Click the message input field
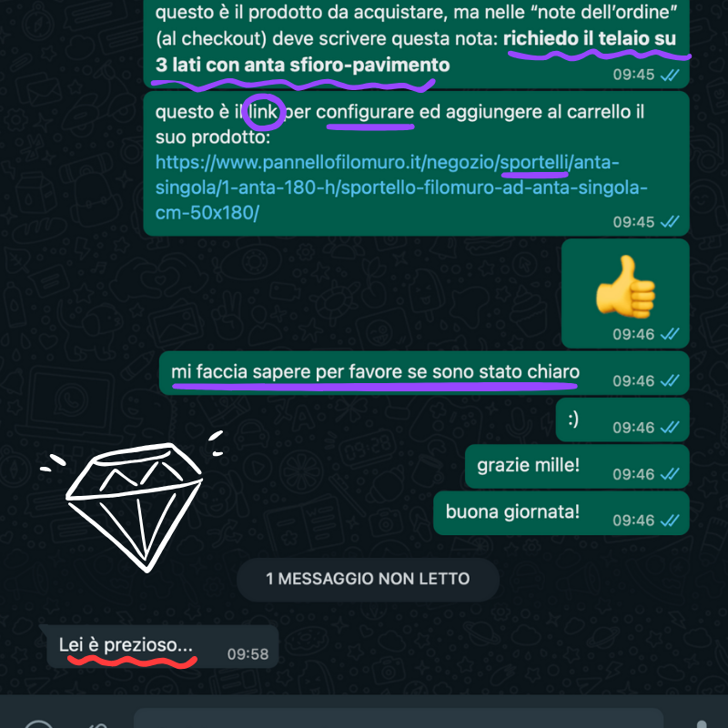The width and height of the screenshot is (728, 728). tap(399, 719)
